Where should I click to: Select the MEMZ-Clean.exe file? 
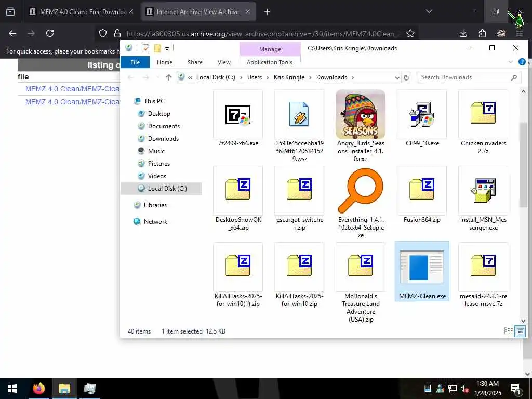pos(422,271)
